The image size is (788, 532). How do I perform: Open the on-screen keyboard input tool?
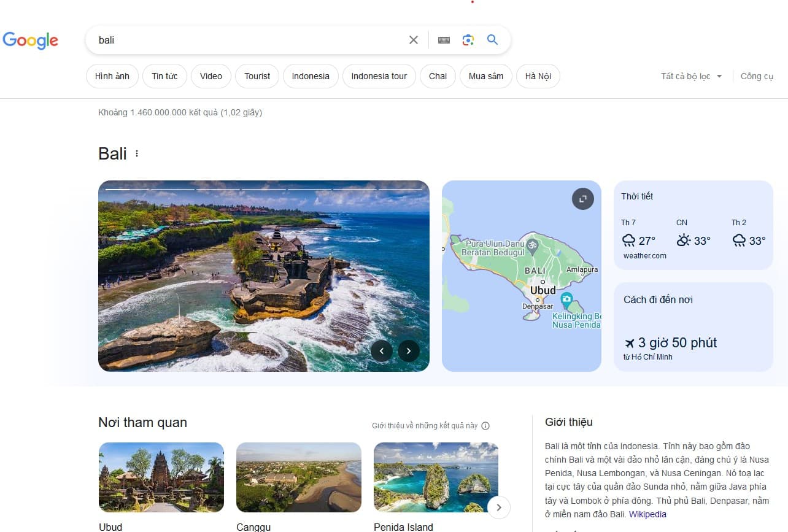444,40
